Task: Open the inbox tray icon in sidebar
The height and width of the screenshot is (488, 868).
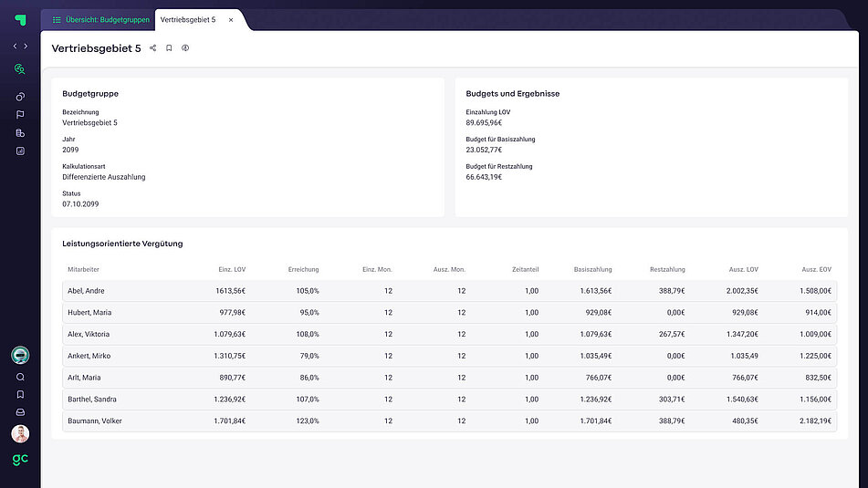Action: click(20, 412)
